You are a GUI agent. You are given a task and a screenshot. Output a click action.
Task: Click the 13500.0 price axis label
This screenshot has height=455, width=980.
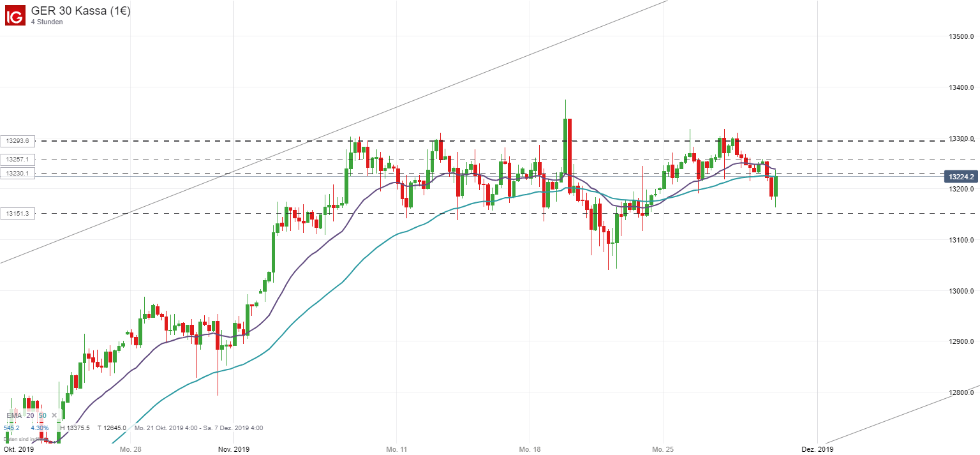point(960,37)
